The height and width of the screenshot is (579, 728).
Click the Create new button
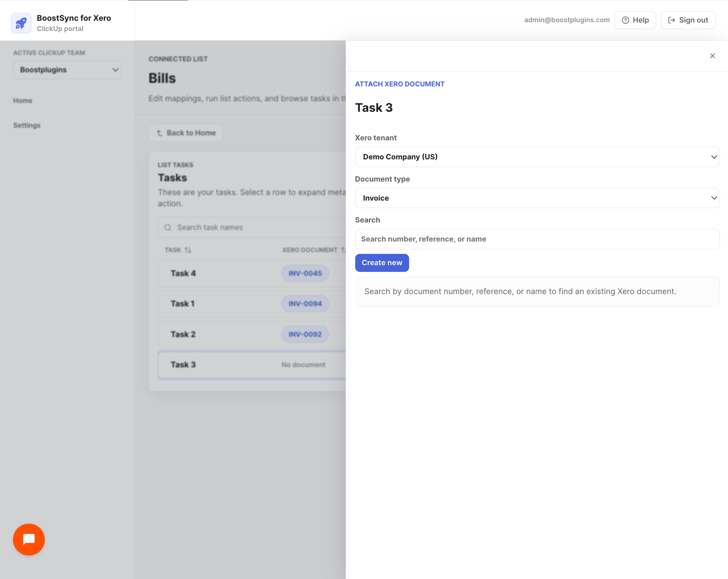pyautogui.click(x=382, y=263)
